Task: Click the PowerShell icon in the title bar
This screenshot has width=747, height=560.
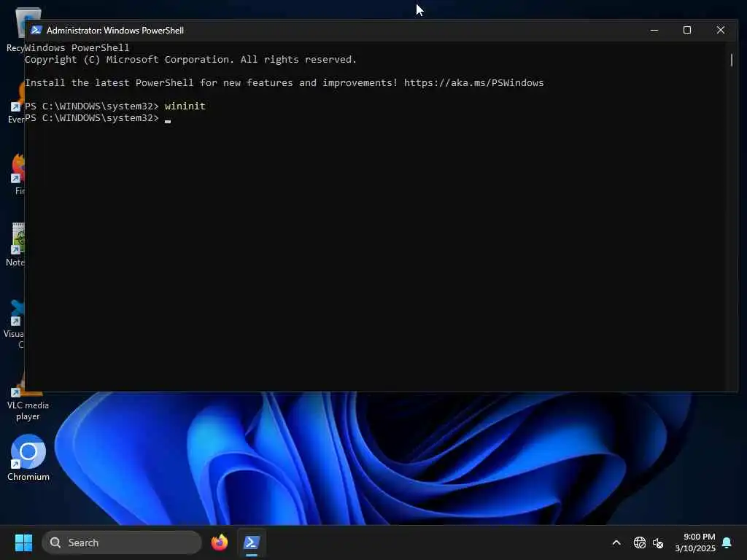Action: [36, 31]
